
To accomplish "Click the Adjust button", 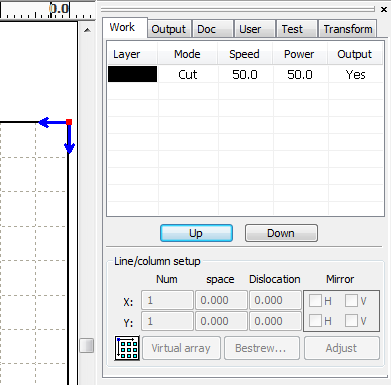I will 342,348.
